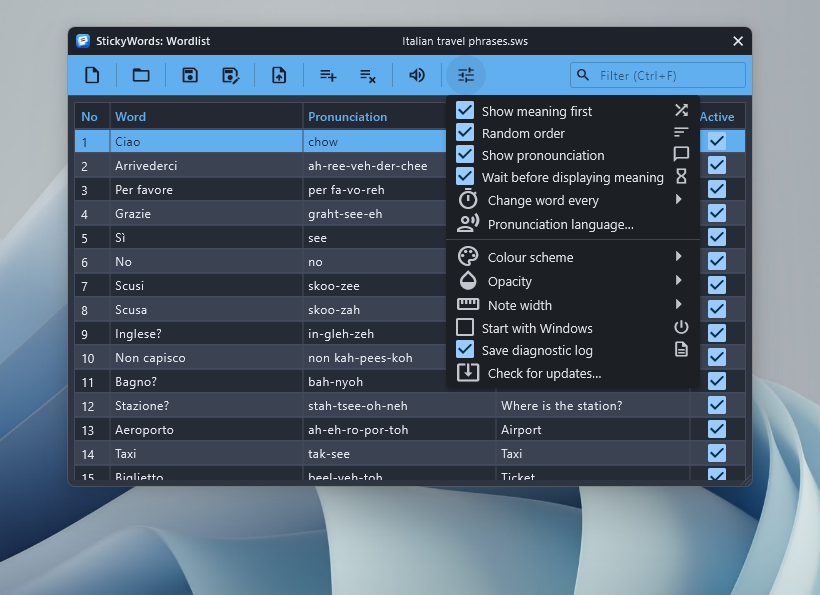Select the Change word every menu entry

(573, 200)
